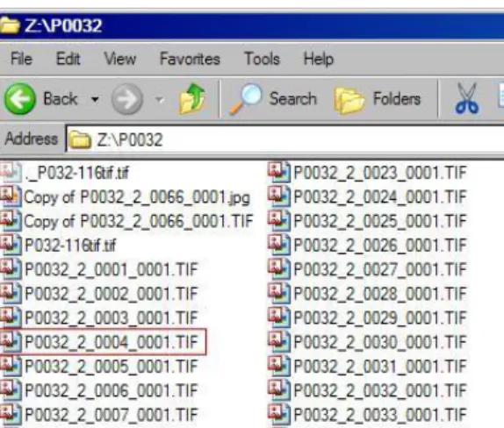The height and width of the screenshot is (428, 504).
Task: Click the image icon of P0032_2_0004_0001.TIF
Action: point(11,342)
